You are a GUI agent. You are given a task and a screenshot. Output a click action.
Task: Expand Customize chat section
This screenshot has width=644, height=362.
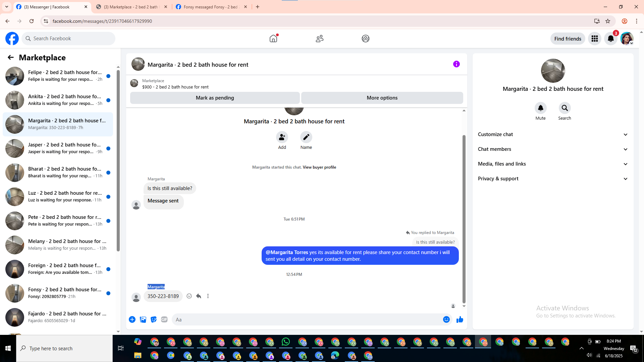tap(553, 134)
